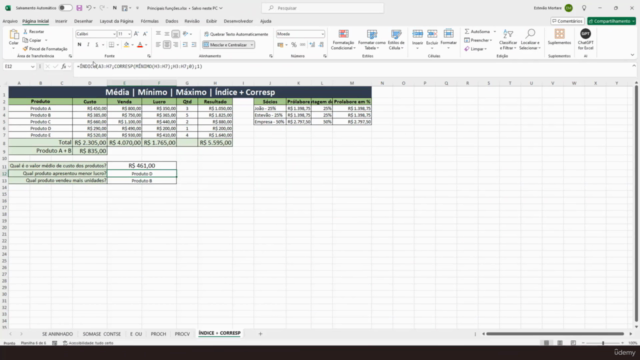The width and height of the screenshot is (640, 360).
Task: Switch to the Fórmulas ribbon tab
Action: (x=149, y=21)
